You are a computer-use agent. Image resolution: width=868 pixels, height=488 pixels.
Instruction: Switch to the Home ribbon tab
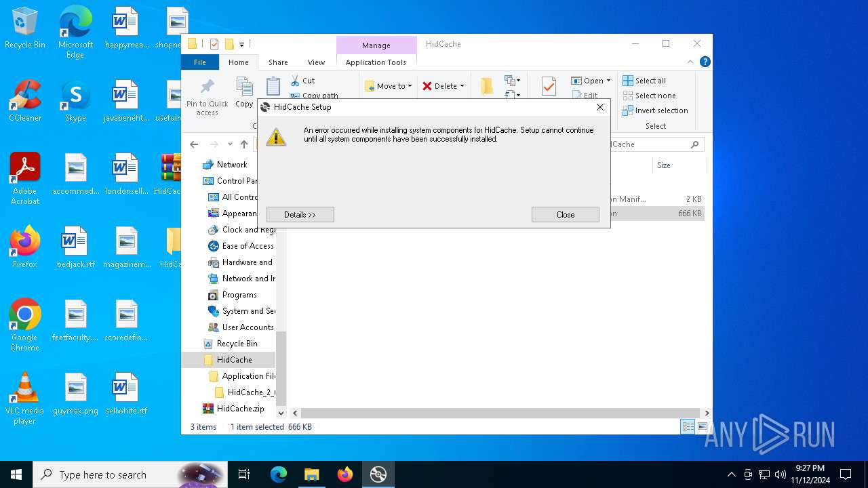[239, 62]
